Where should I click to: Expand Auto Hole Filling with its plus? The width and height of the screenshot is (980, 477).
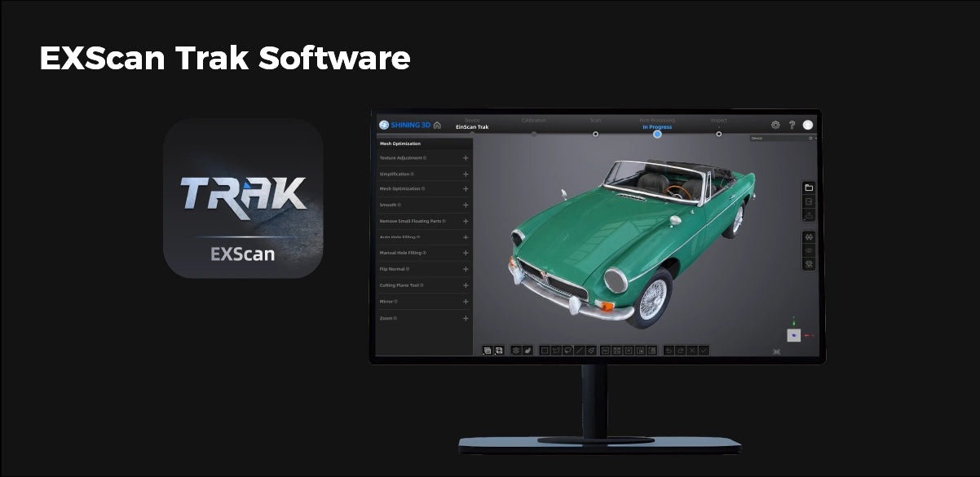[x=466, y=237]
